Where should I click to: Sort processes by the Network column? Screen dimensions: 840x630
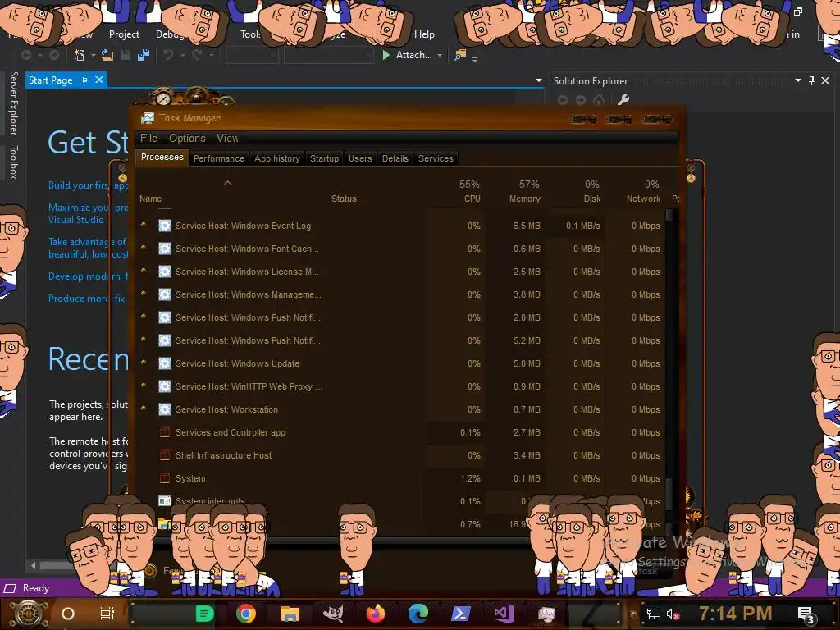coord(643,199)
